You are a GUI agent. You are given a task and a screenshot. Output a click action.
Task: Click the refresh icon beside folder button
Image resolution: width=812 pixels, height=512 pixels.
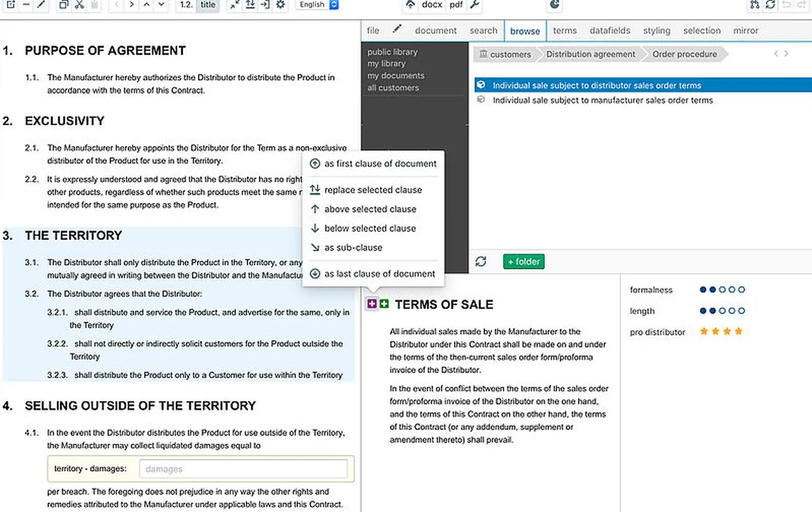point(480,262)
